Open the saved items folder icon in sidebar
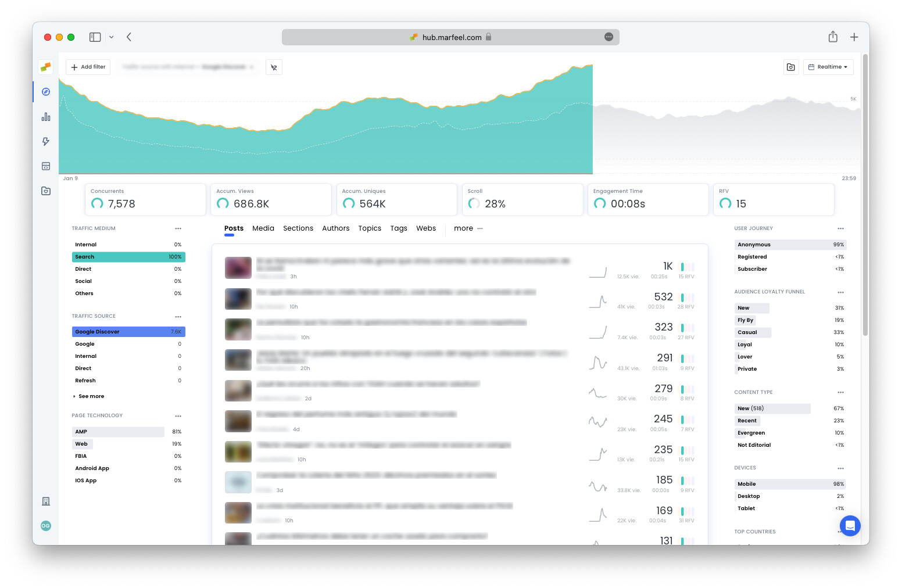The image size is (902, 588). coord(45,191)
